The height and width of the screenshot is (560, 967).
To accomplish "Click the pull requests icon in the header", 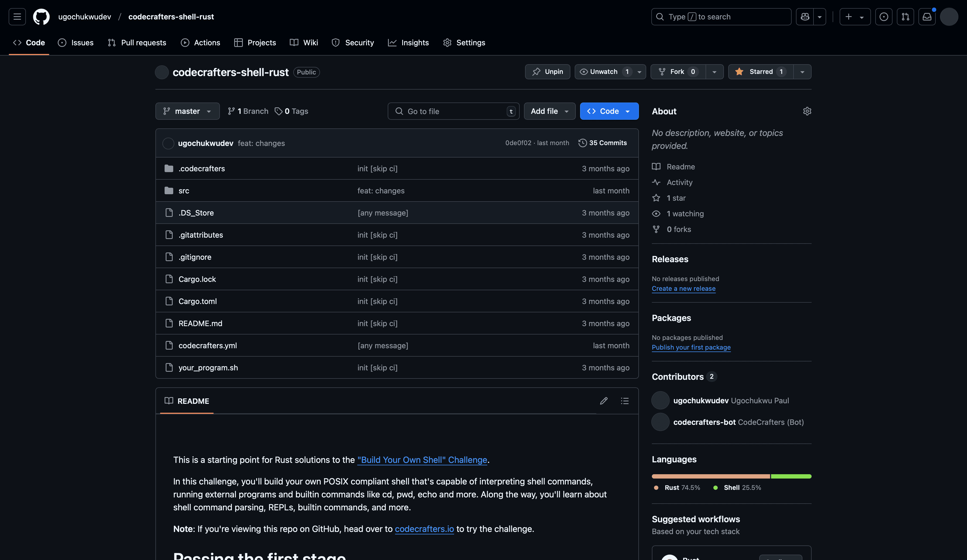I will (905, 17).
